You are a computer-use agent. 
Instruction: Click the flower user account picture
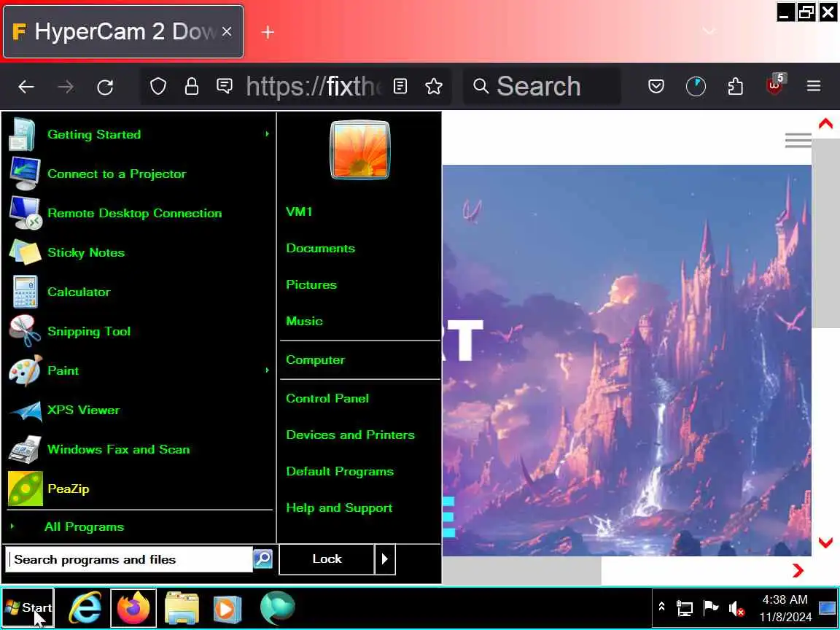pyautogui.click(x=360, y=149)
